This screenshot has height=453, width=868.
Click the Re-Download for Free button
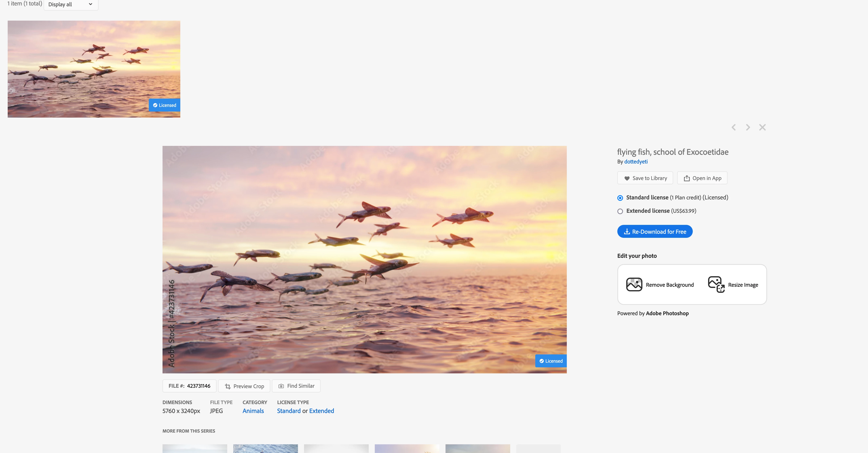point(655,231)
